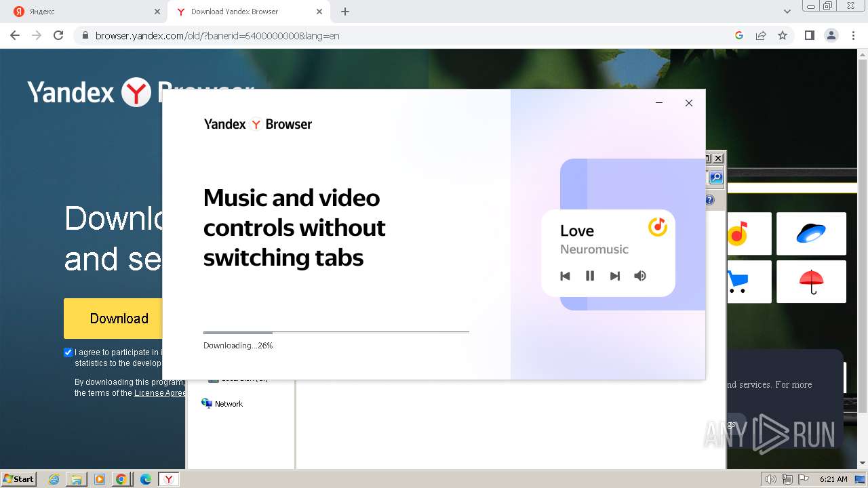Reload the current page

tap(58, 35)
